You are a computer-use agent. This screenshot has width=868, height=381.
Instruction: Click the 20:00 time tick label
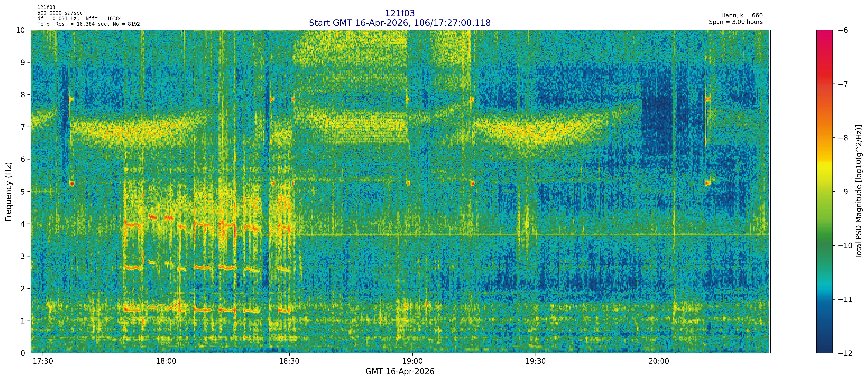[x=659, y=361]
